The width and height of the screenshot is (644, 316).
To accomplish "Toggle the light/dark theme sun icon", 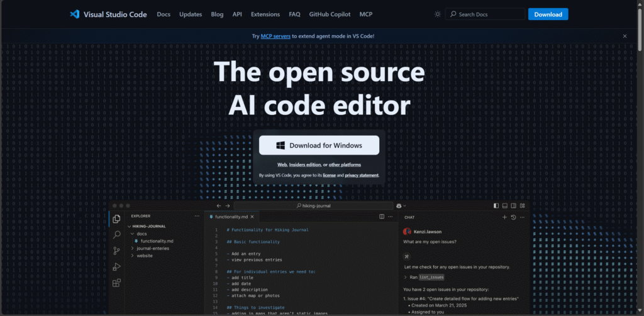I will point(438,14).
